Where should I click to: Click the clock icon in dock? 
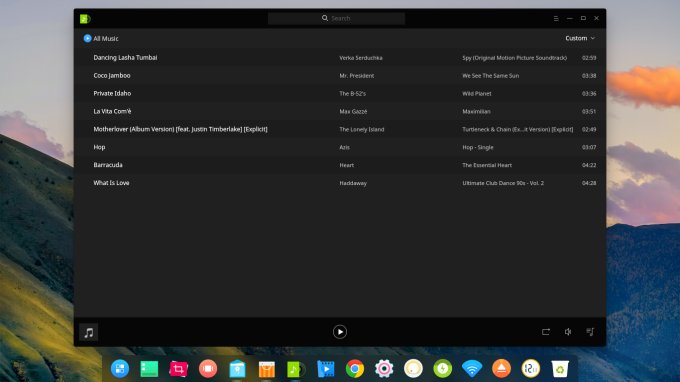(x=531, y=369)
